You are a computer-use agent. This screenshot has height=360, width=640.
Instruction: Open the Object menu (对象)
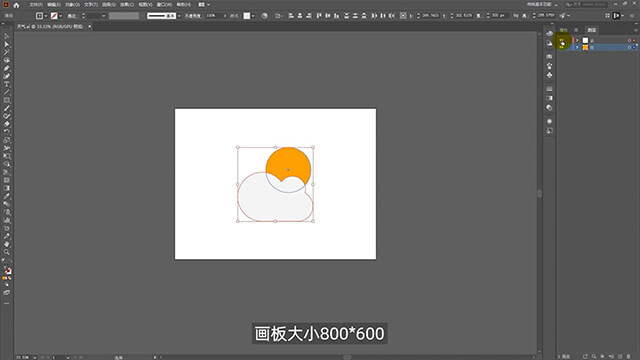(72, 4)
